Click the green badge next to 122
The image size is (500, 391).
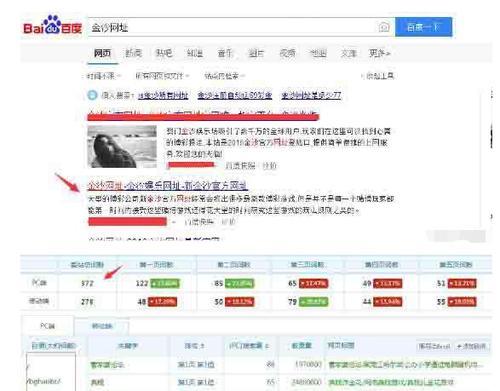(x=165, y=284)
